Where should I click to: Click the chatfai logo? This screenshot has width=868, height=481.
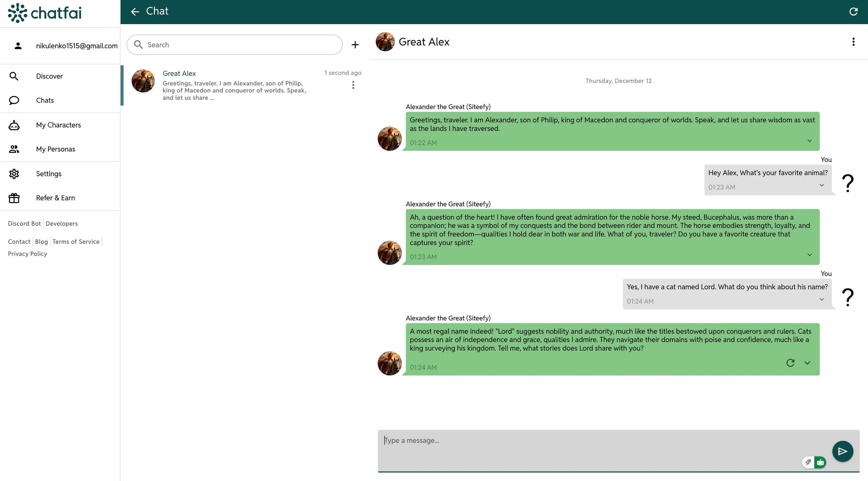pyautogui.click(x=45, y=13)
